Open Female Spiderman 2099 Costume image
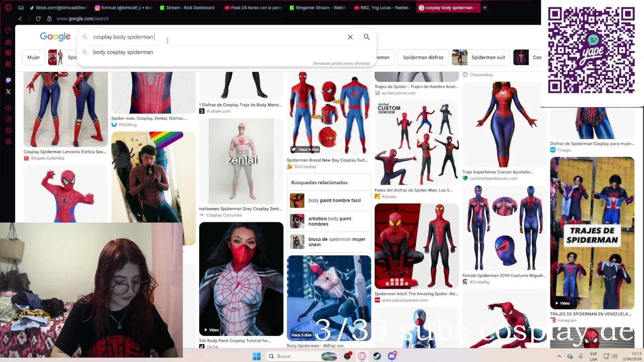Viewport: 644px width, 362px height. (x=504, y=228)
